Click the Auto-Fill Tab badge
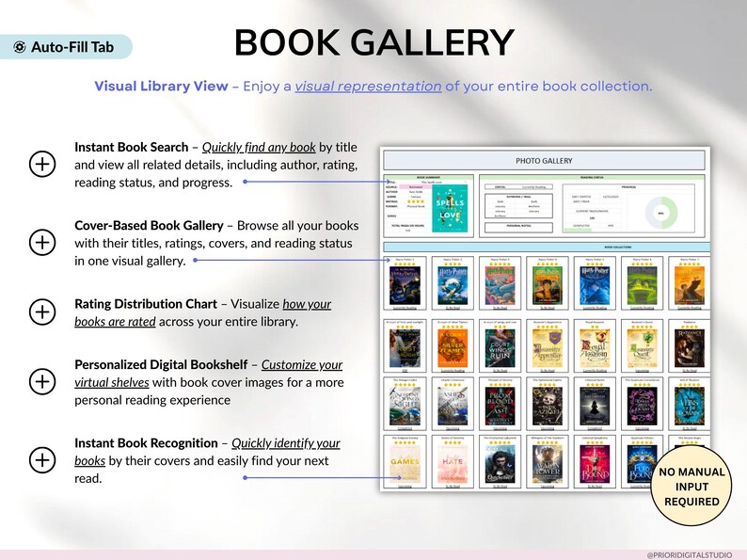This screenshot has width=747, height=560. coord(66,47)
